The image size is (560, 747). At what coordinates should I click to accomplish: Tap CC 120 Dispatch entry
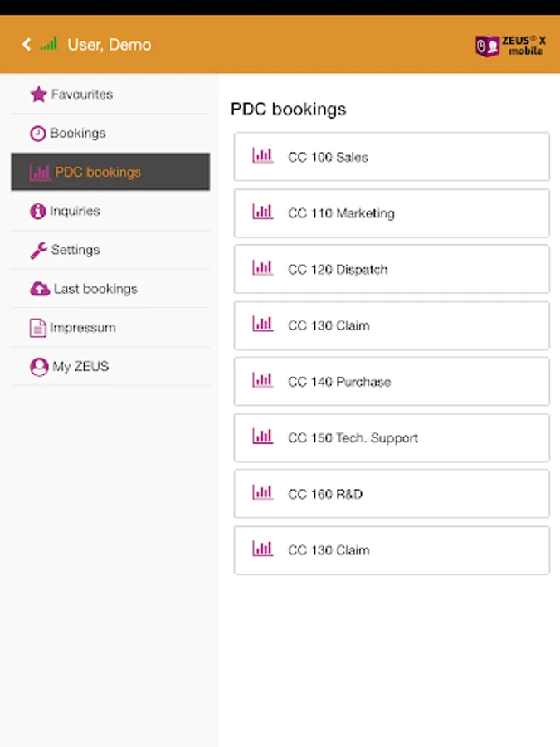[392, 270]
